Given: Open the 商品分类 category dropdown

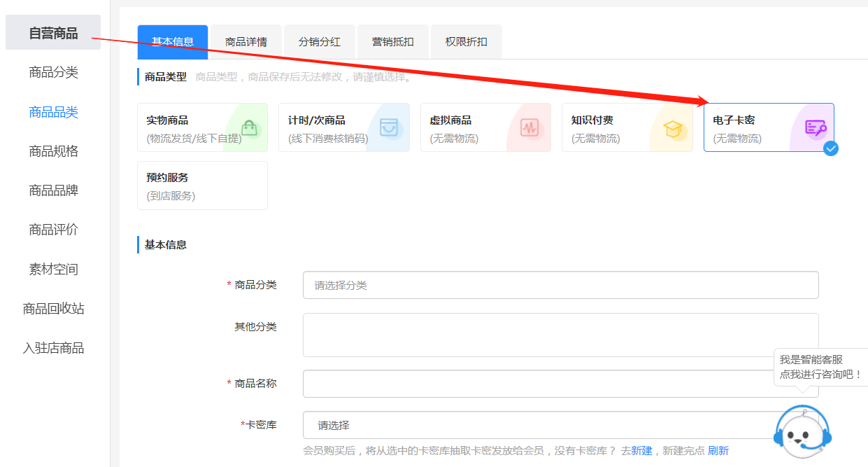Looking at the screenshot, I should click(560, 285).
